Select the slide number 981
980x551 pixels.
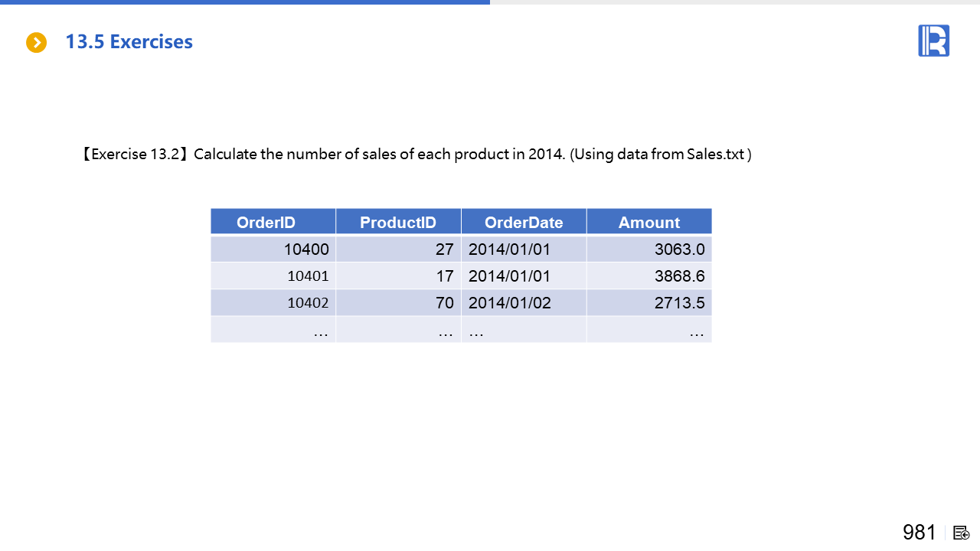pos(919,533)
